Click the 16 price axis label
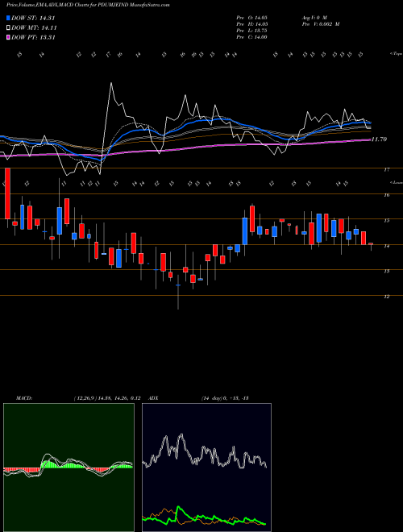This screenshot has height=532, width=403. point(387,195)
